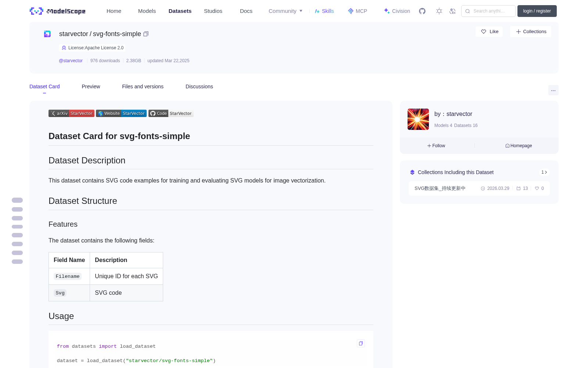This screenshot has height=368, width=588.
Task: Switch to Files and versions tab
Action: coord(143,86)
